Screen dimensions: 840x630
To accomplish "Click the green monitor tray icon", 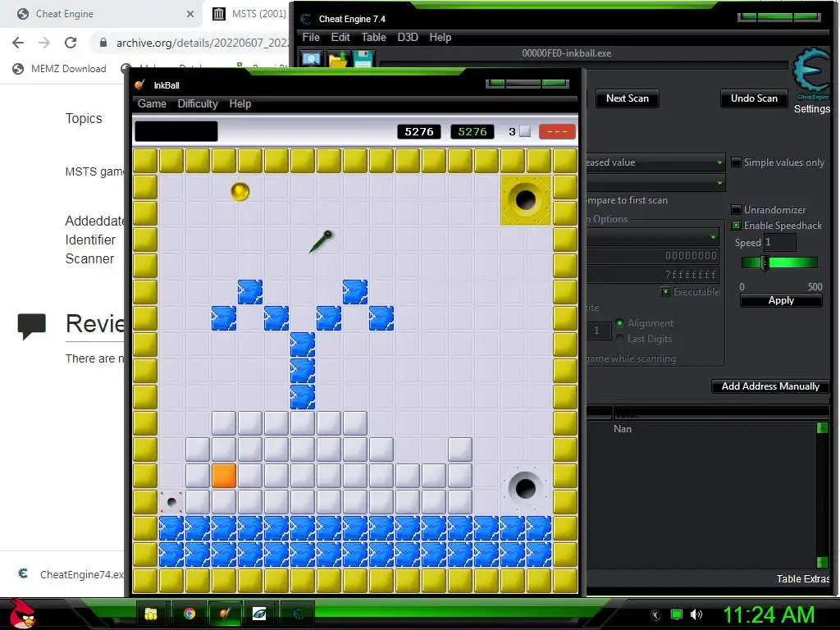I will click(x=677, y=614).
